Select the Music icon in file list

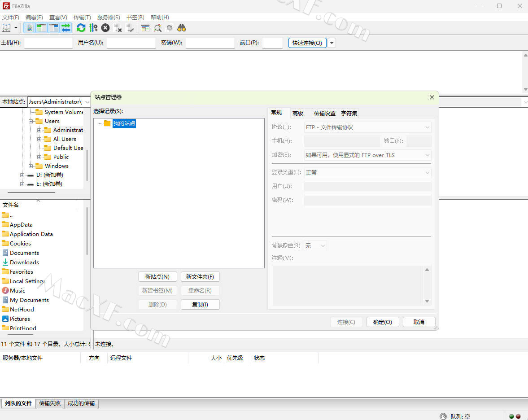click(x=5, y=290)
